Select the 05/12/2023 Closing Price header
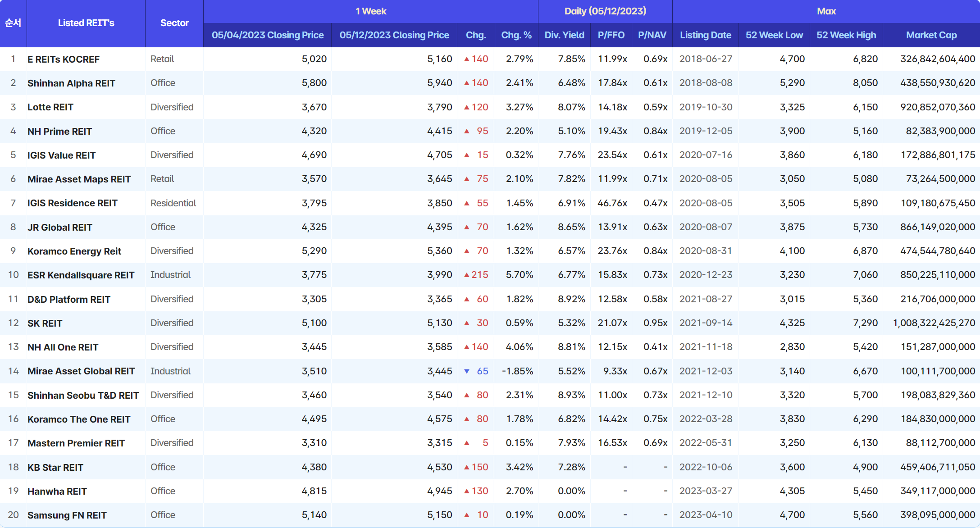This screenshot has width=980, height=528. (394, 35)
